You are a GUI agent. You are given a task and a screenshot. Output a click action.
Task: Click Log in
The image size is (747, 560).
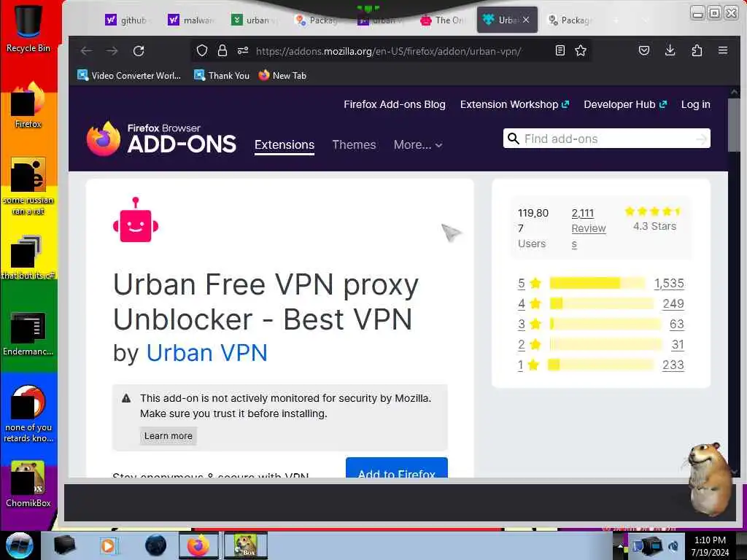click(695, 104)
